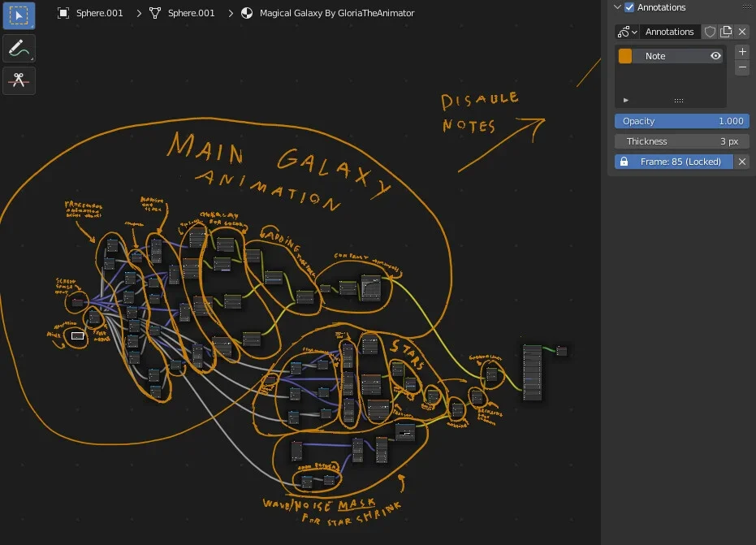This screenshot has height=545, width=756.
Task: Unlink annotation data with the X button
Action: (x=741, y=32)
